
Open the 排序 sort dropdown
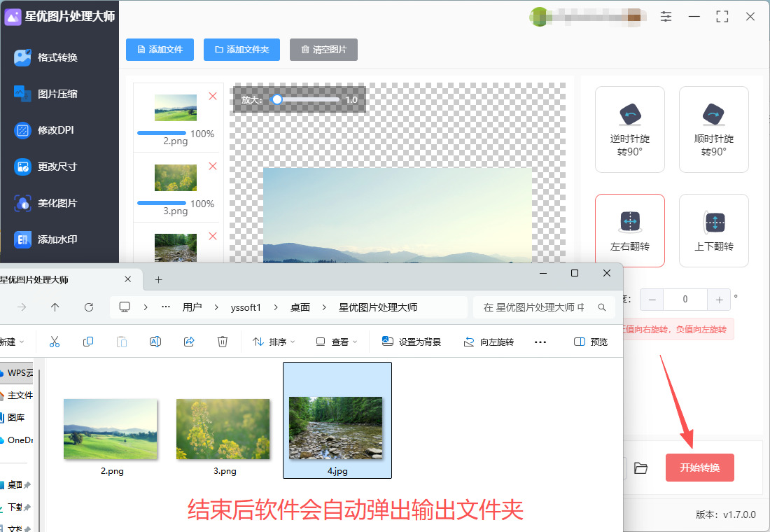click(x=274, y=342)
